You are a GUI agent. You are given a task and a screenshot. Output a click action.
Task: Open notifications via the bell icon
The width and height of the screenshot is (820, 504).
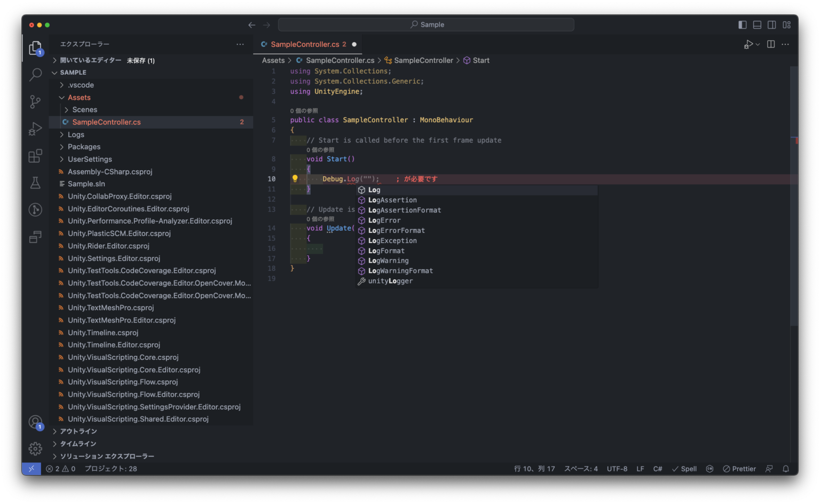pos(785,468)
